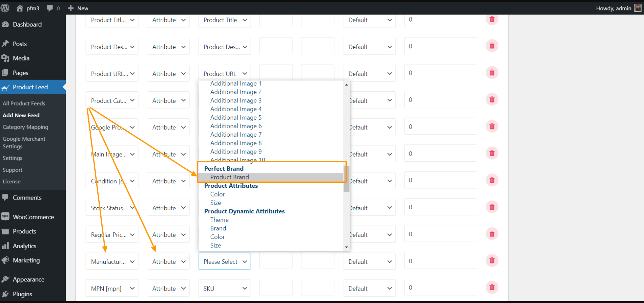Click the Media sidebar icon
The height and width of the screenshot is (303, 644).
pos(5,58)
